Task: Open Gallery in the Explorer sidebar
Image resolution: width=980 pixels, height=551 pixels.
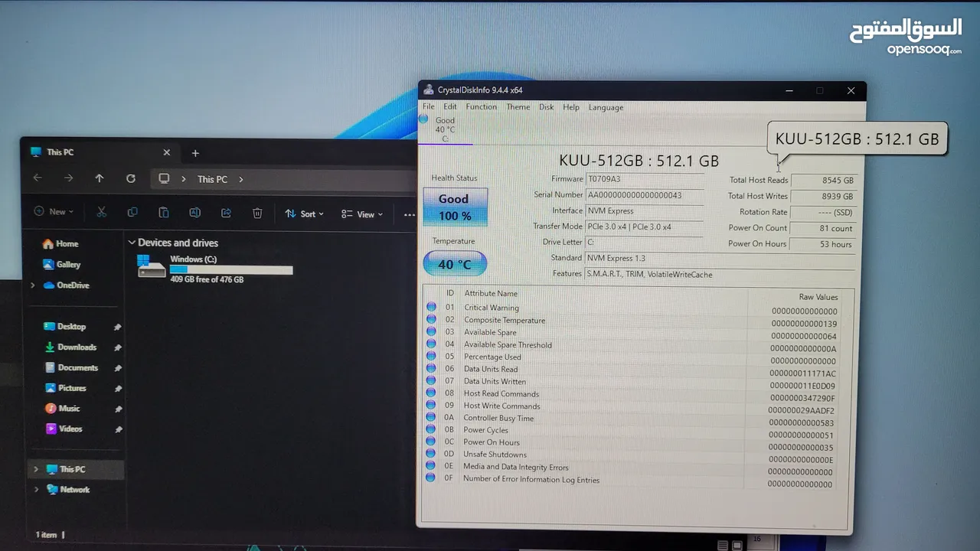Action: (61, 264)
